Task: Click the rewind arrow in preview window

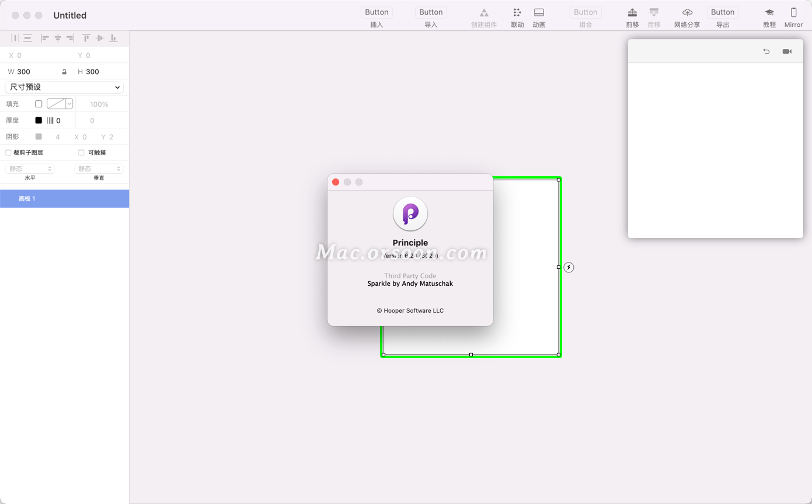Action: (x=766, y=51)
